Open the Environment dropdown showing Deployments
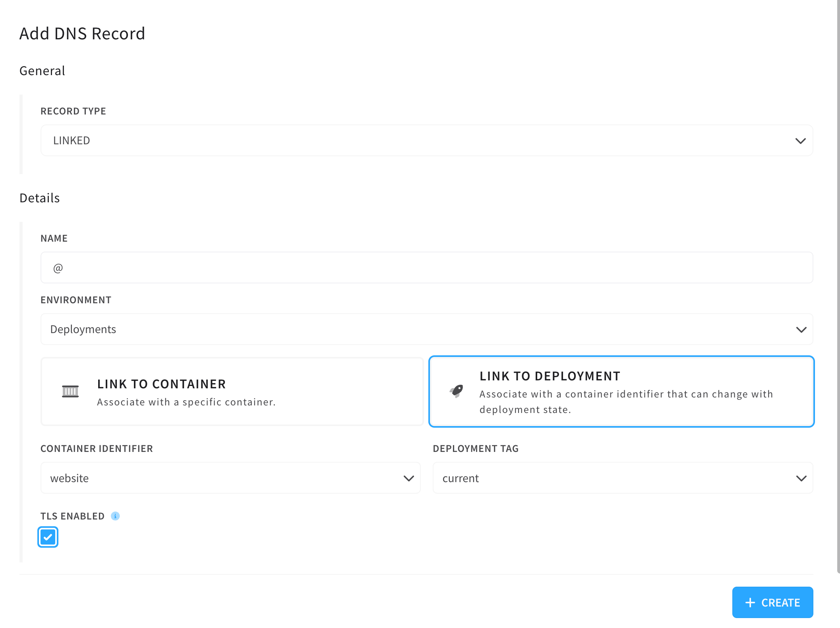 click(427, 329)
